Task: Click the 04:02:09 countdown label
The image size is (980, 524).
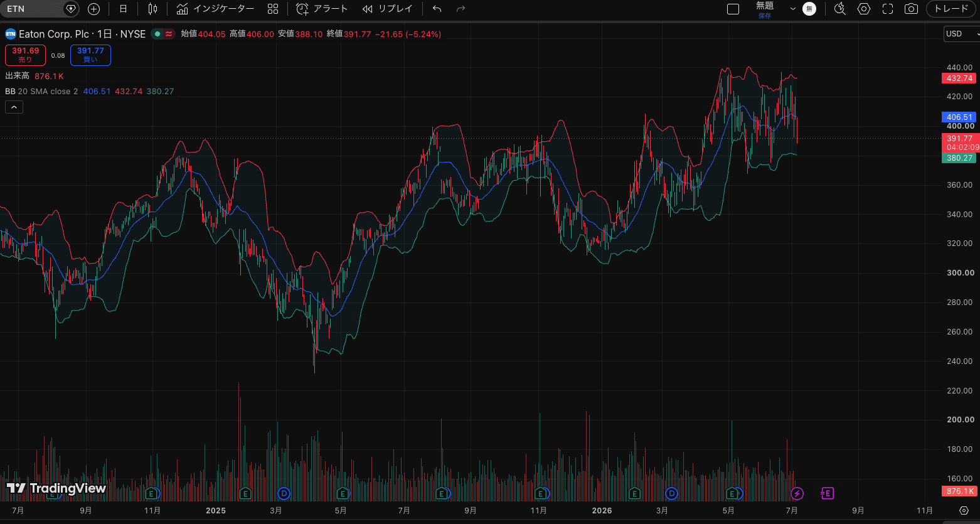Action: click(962, 147)
